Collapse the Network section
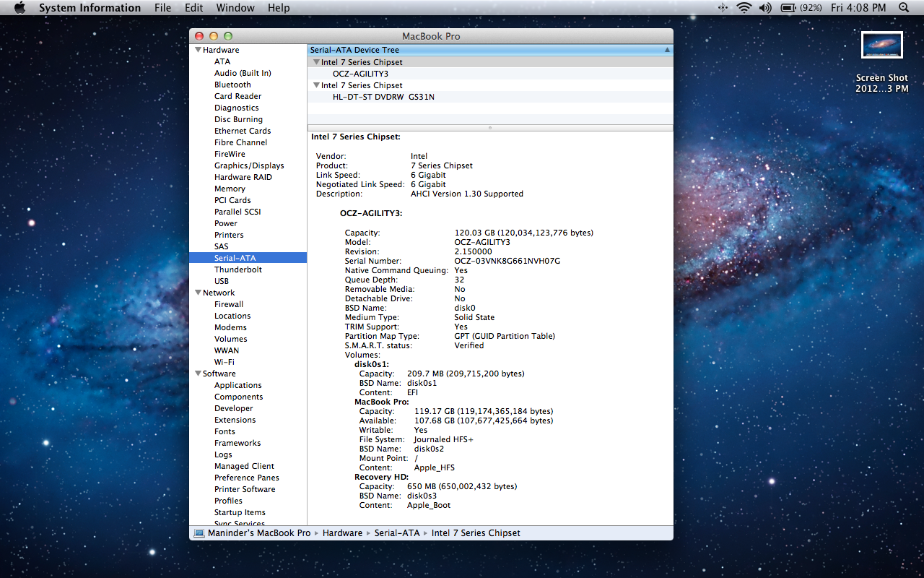Image resolution: width=924 pixels, height=578 pixels. point(197,293)
